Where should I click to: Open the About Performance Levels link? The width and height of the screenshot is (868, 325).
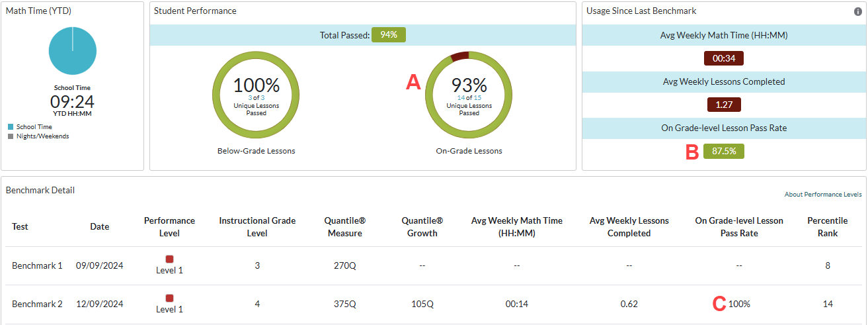pos(823,195)
